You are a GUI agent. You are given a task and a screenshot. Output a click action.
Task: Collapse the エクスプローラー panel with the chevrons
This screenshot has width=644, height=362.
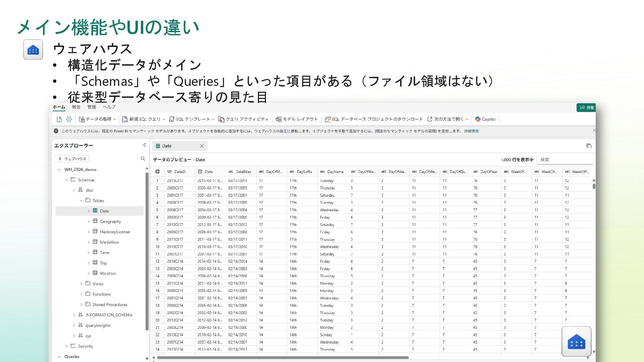pyautogui.click(x=144, y=145)
